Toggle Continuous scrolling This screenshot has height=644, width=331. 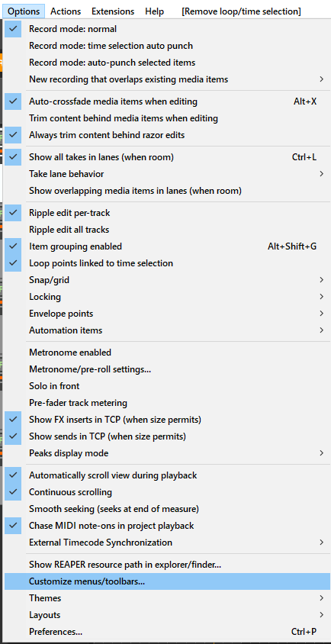[x=167, y=492]
